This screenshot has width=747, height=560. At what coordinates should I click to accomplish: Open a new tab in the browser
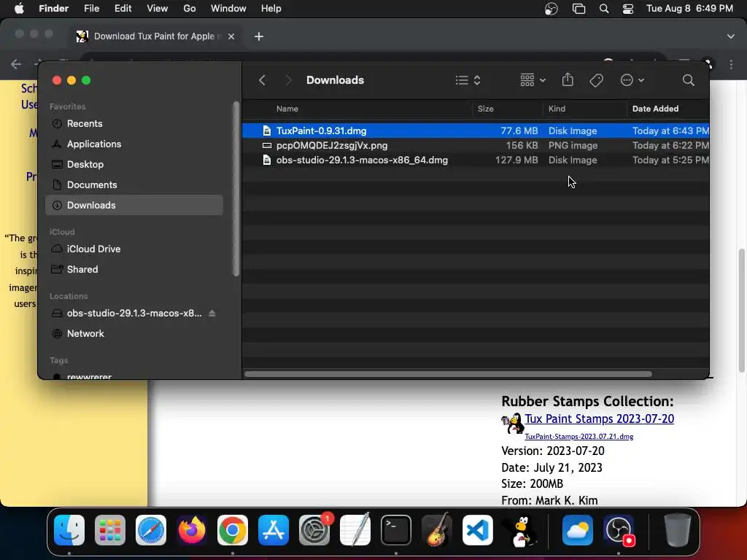259,36
